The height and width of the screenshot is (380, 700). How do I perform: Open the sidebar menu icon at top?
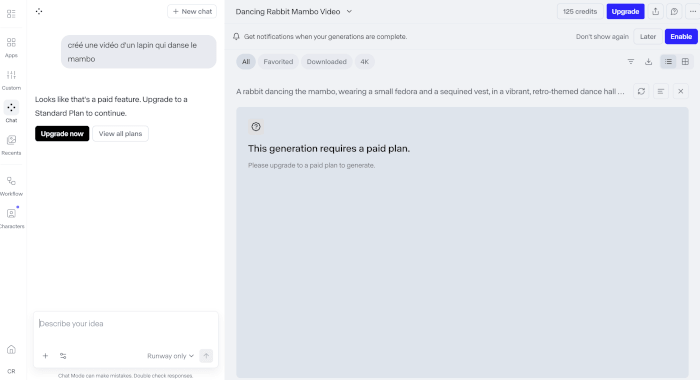(11, 14)
